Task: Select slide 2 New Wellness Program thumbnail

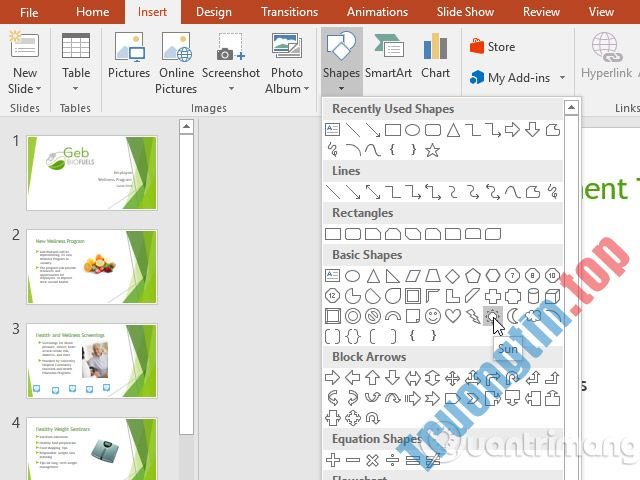Action: [x=92, y=267]
